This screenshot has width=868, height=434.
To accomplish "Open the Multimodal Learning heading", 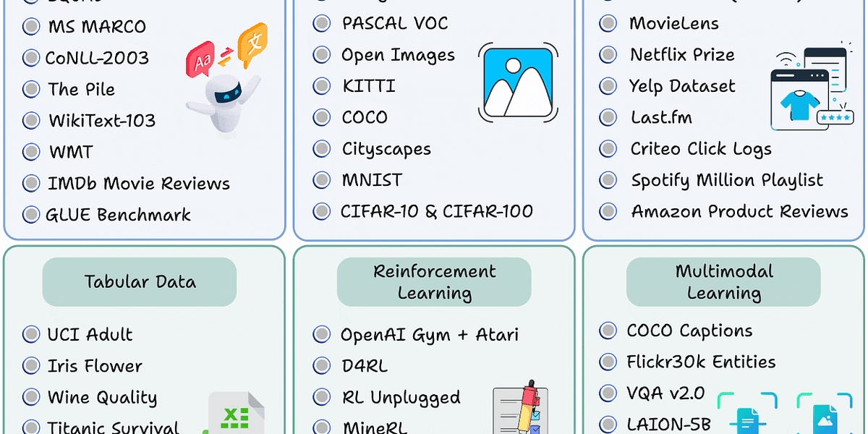I will [723, 282].
